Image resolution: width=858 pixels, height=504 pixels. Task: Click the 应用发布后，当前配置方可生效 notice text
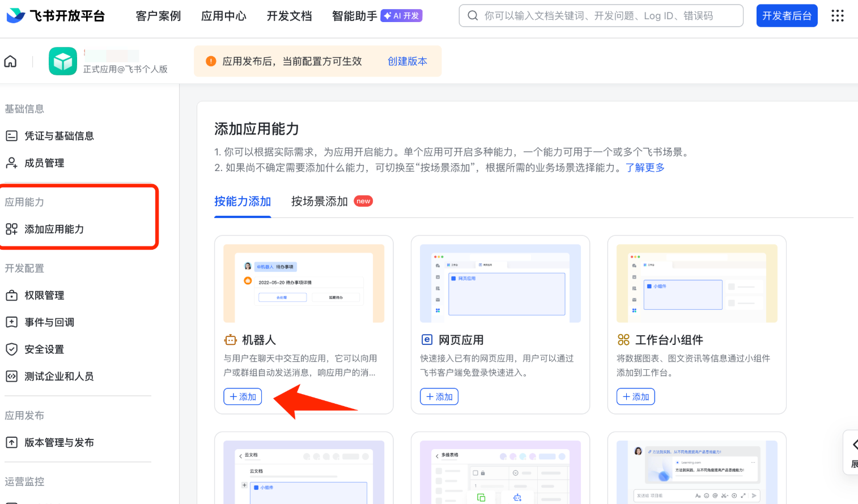pos(292,61)
